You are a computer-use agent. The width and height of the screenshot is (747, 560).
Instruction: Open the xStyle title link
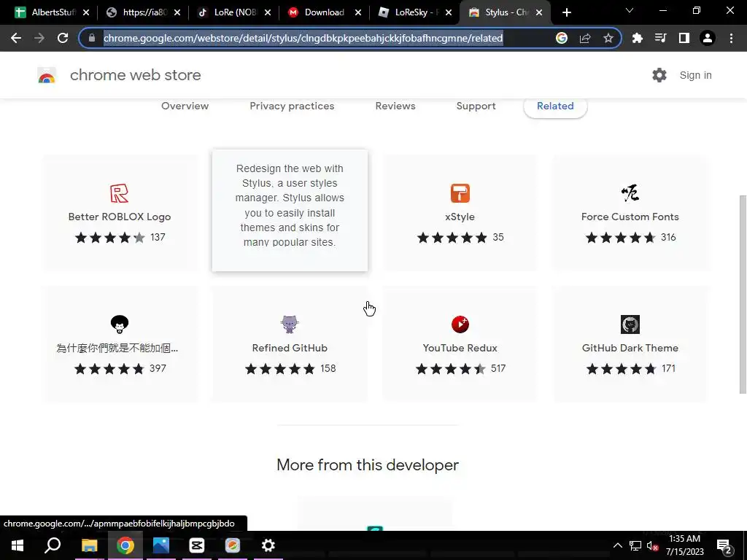pyautogui.click(x=460, y=217)
